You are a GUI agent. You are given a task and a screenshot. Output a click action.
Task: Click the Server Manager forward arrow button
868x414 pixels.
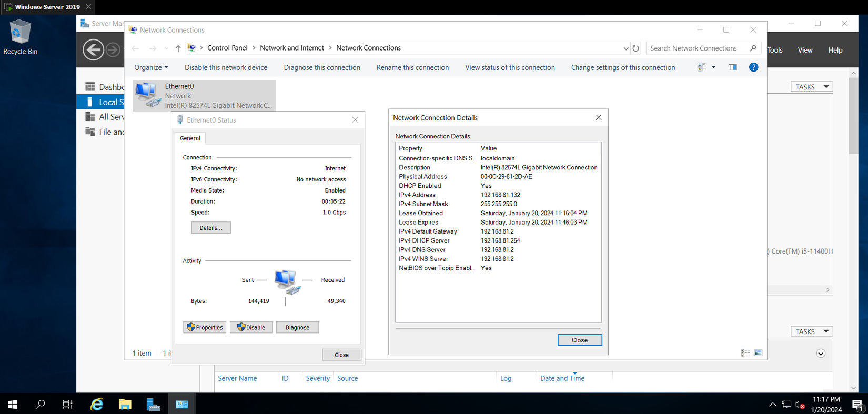click(113, 50)
